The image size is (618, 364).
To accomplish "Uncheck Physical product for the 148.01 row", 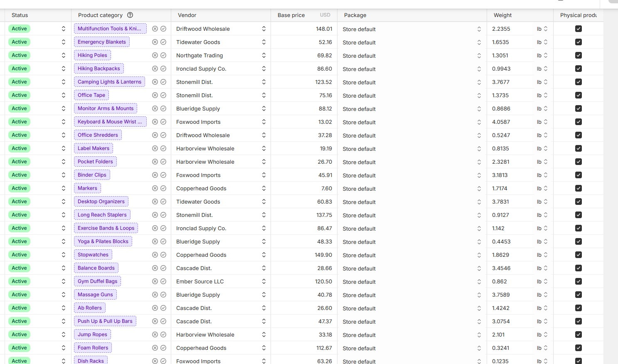I will pos(579,29).
